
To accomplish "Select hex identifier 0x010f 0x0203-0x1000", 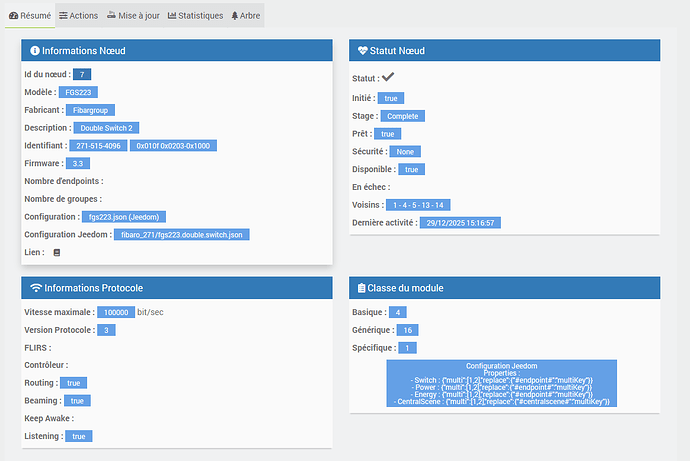I will pos(173,146).
